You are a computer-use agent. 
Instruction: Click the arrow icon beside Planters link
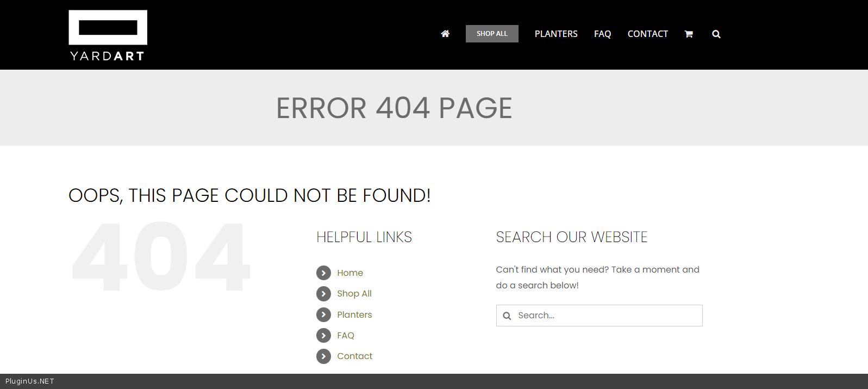pos(323,314)
